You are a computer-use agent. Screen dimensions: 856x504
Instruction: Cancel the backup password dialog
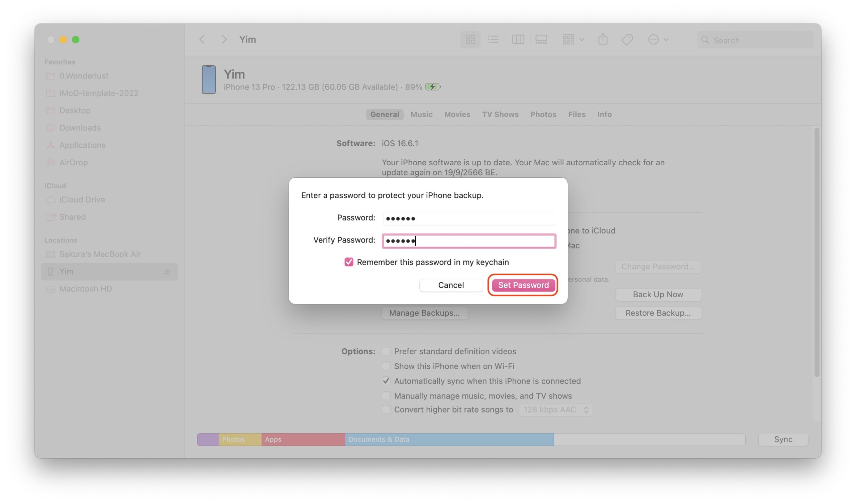pos(450,285)
